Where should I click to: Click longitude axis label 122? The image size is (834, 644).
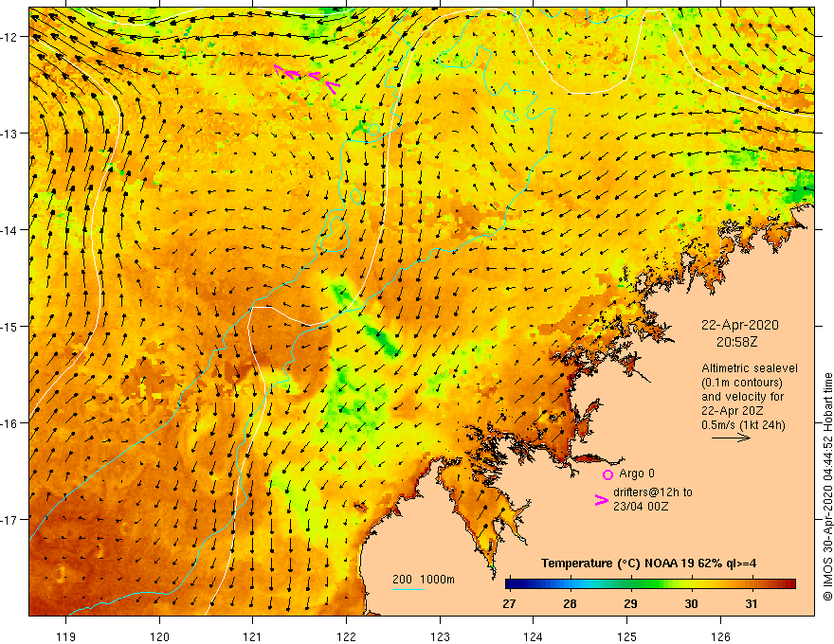point(346,636)
